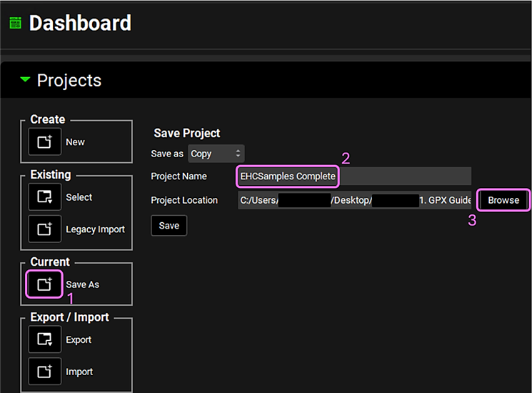Choose the Legacy Import text label

[x=95, y=229]
